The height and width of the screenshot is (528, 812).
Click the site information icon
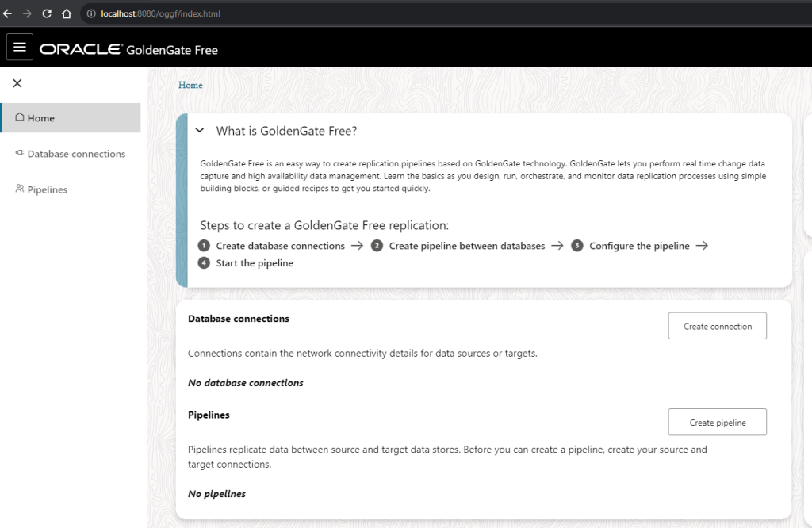[x=90, y=13]
